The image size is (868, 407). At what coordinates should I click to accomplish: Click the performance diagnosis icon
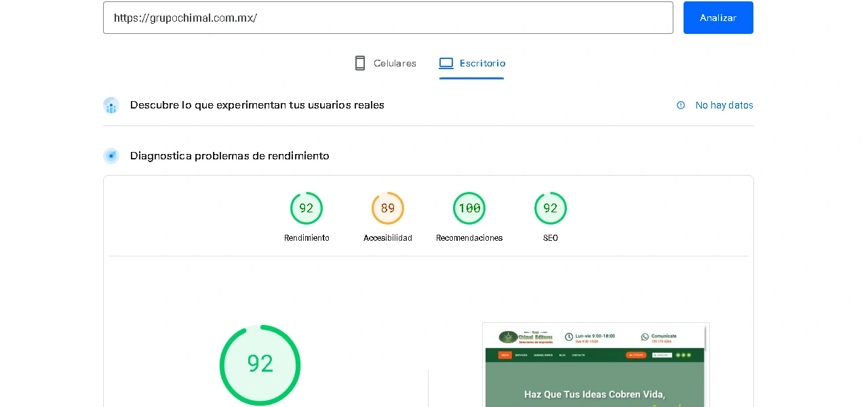[111, 156]
